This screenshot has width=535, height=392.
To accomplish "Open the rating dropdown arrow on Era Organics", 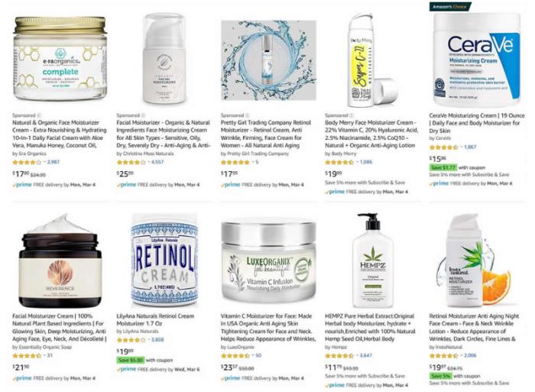I will (x=44, y=162).
